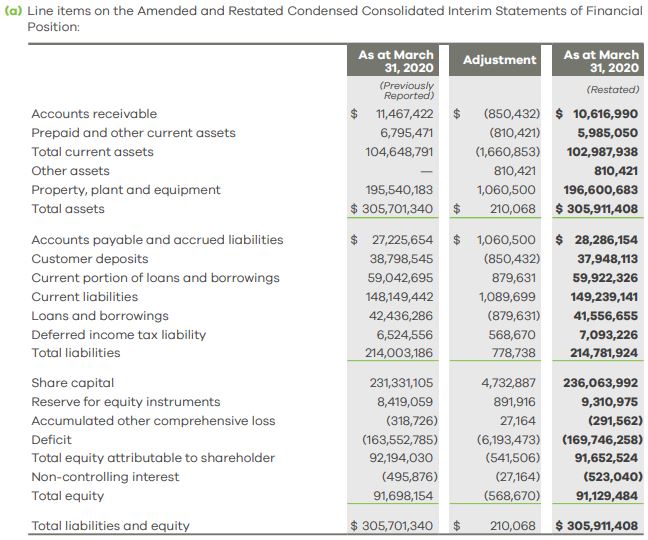Click the green '(a)' note marker
This screenshot has height=540, width=648.
[13, 11]
